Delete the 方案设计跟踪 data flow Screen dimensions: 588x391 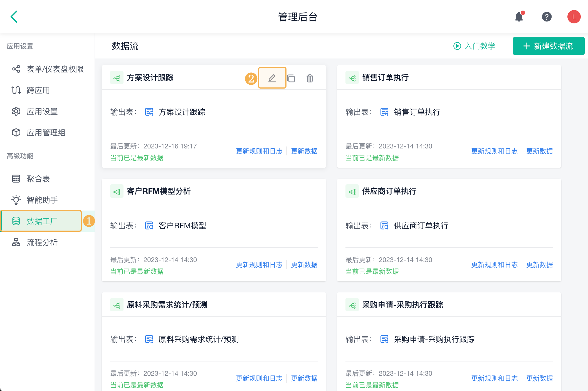click(x=310, y=78)
